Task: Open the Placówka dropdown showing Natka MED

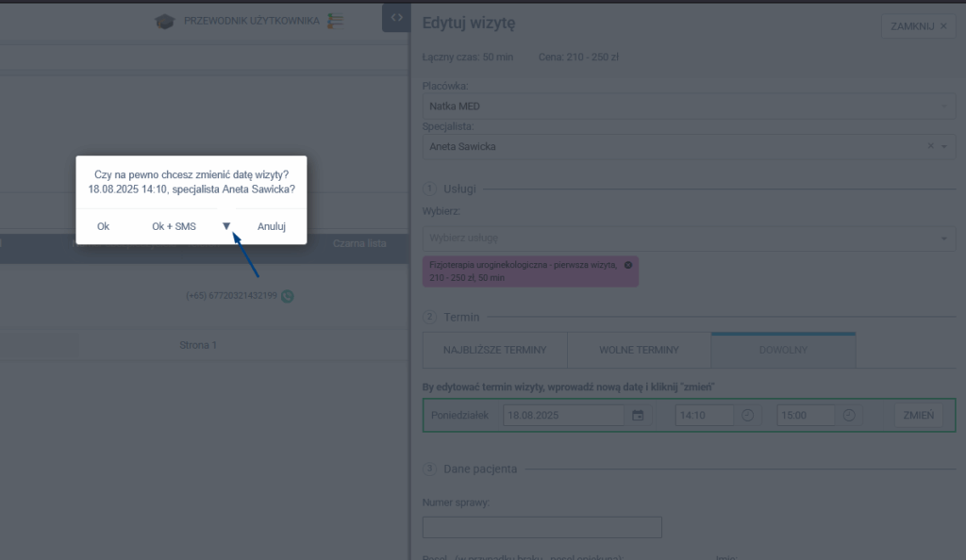Action: [x=946, y=107]
